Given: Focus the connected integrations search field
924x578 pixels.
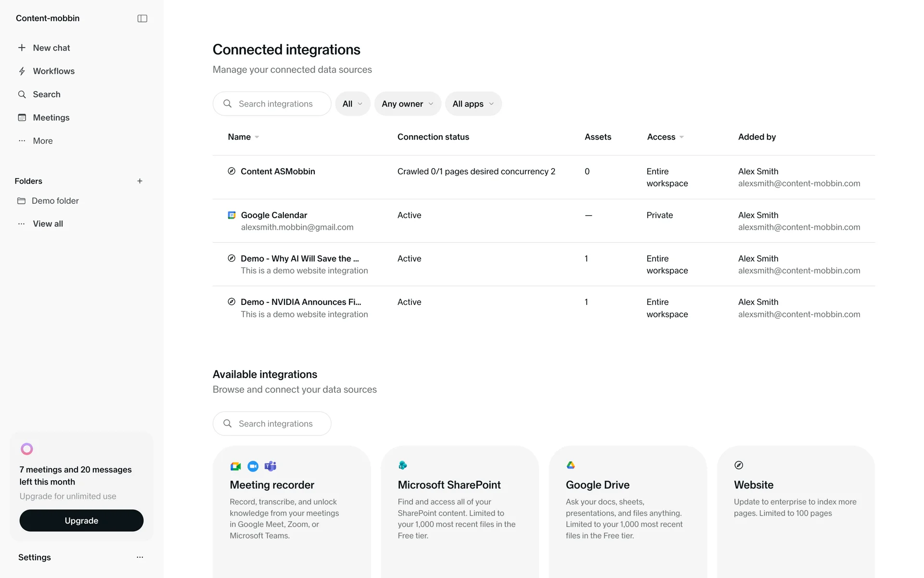Looking at the screenshot, I should click(275, 104).
